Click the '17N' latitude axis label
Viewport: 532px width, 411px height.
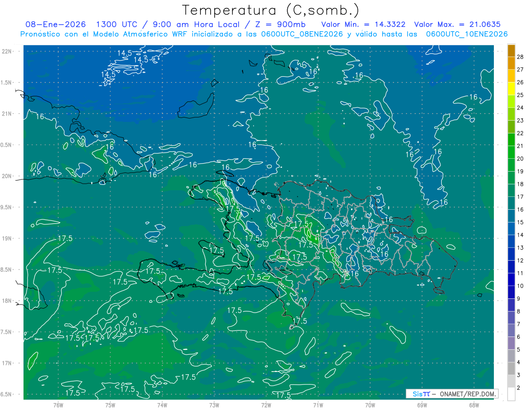tap(7, 363)
